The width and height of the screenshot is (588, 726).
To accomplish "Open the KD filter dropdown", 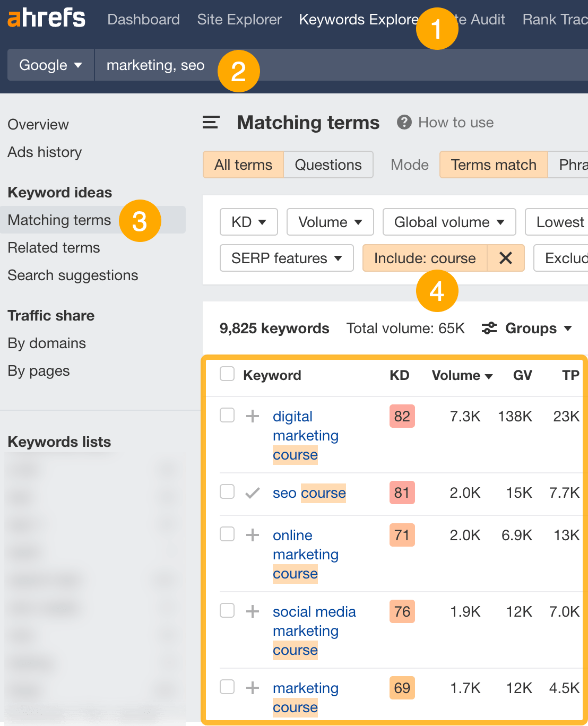I will pyautogui.click(x=248, y=222).
